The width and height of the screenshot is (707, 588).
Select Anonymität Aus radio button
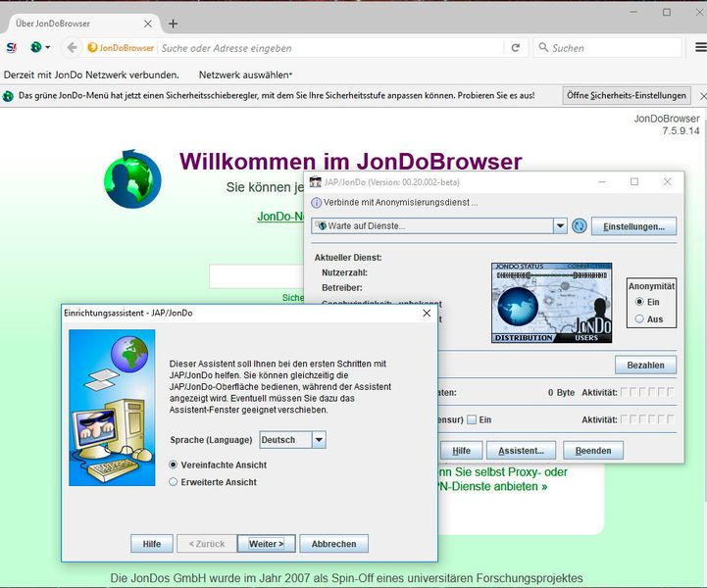639,318
